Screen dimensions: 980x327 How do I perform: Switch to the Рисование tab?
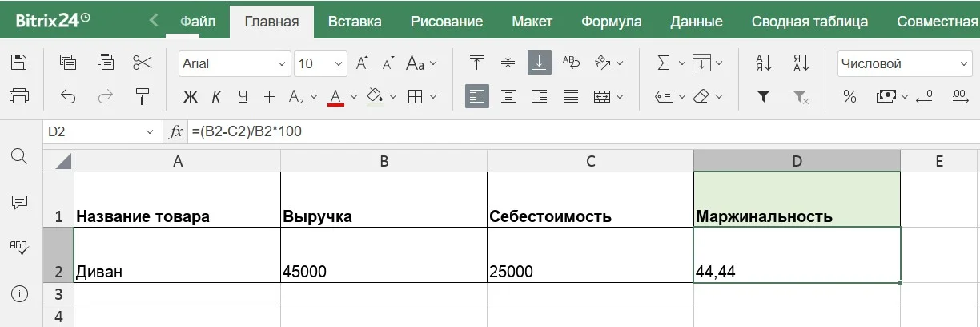[x=447, y=22]
